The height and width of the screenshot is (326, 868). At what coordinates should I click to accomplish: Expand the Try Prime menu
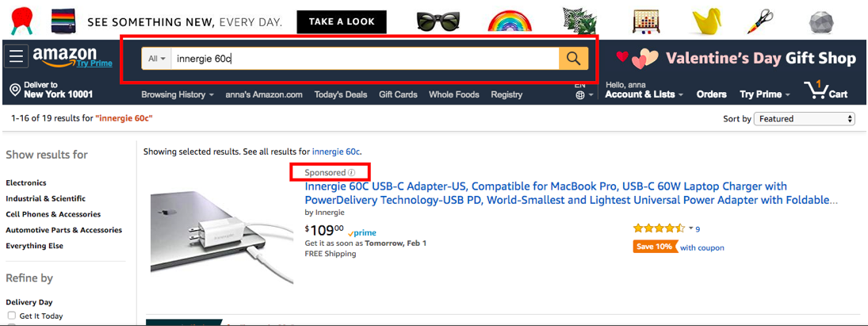[764, 94]
